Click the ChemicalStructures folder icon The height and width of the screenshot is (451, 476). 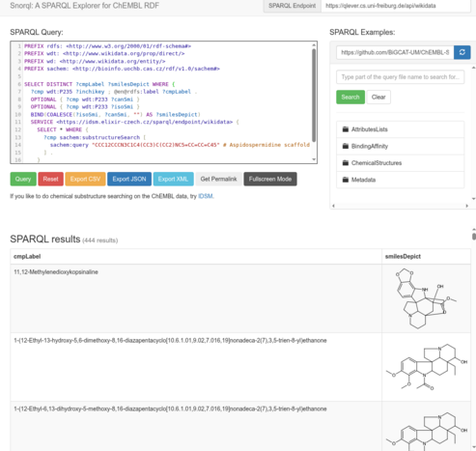(346, 162)
